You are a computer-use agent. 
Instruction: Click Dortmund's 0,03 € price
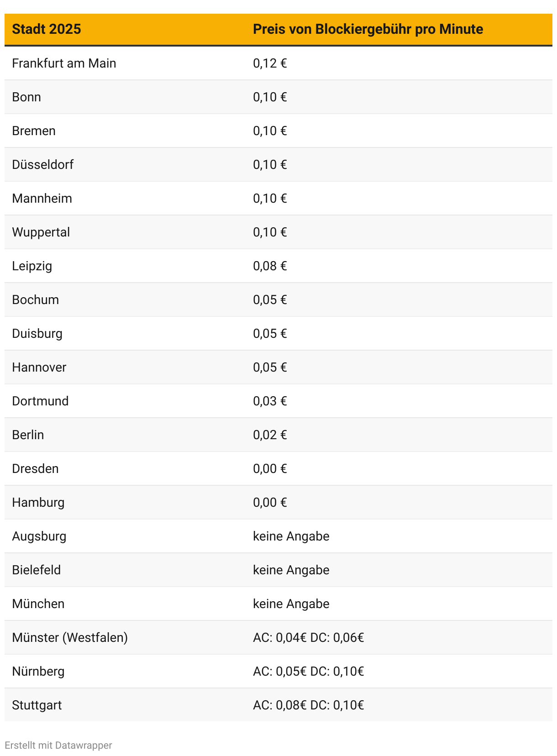[270, 401]
